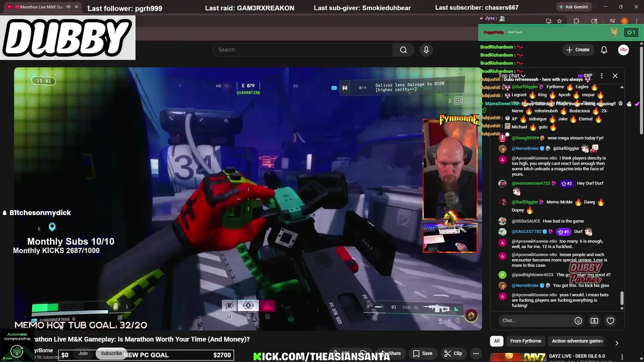Screen dimensions: 644x362
Task: Expand the Top chat dropdown
Action: coord(512,76)
